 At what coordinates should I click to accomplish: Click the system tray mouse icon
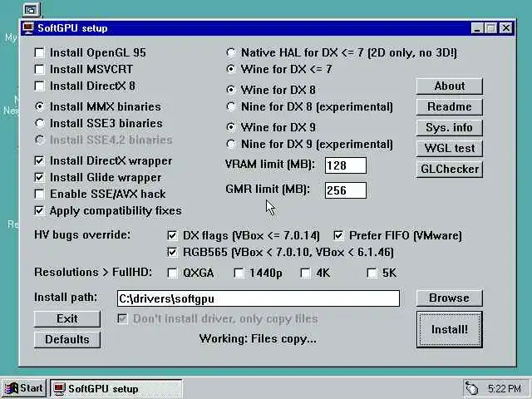pos(471,388)
